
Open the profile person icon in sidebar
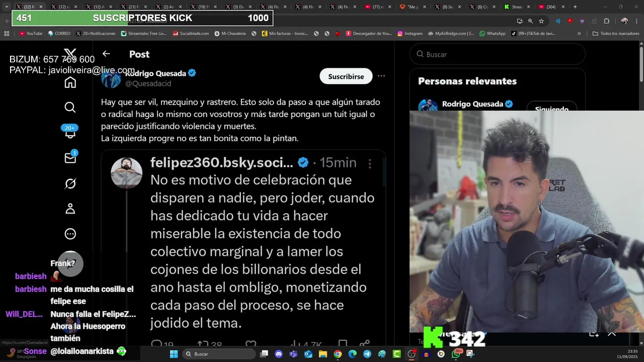pyautogui.click(x=70, y=209)
